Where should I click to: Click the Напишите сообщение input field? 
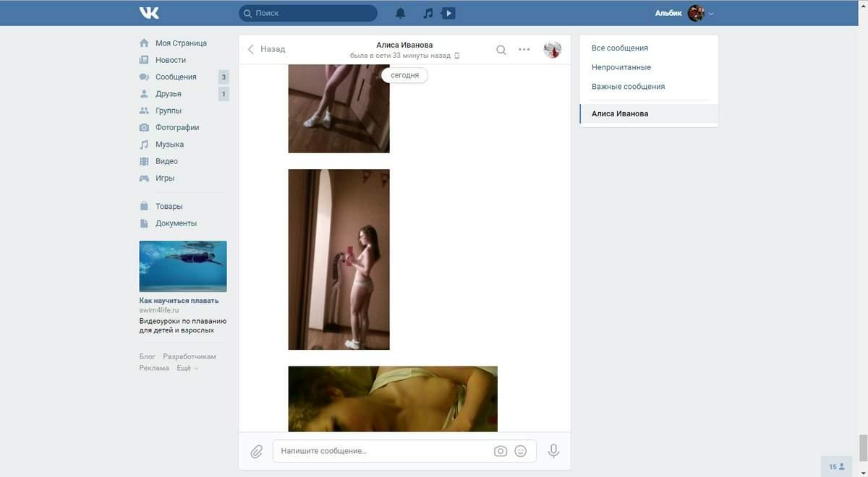383,451
